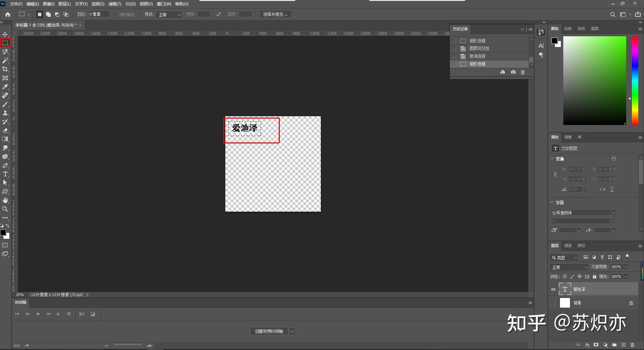Image resolution: width=644 pixels, height=350 pixels.
Task: Open the 填充 fill dropdown
Action: [626, 276]
